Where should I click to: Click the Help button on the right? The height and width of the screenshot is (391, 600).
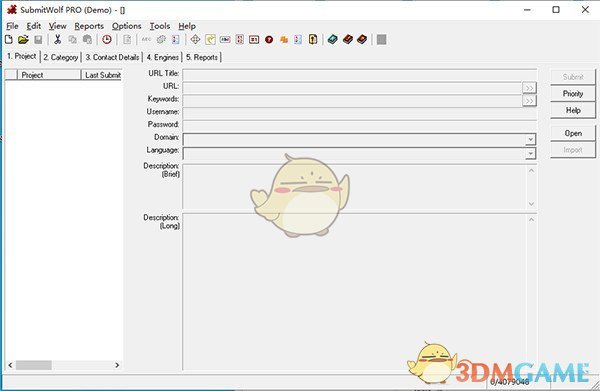pos(573,110)
